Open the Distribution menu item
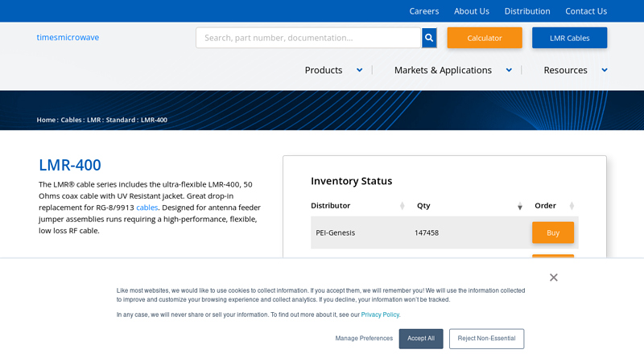 (x=526, y=11)
